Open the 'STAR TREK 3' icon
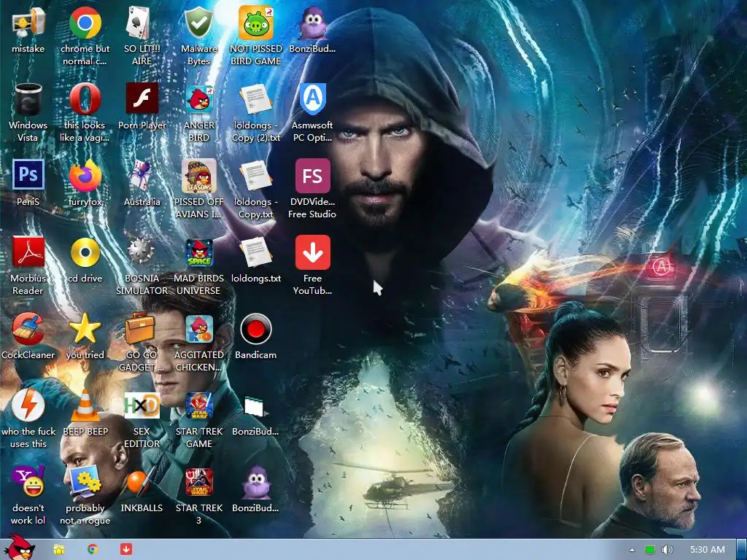This screenshot has height=560, width=747. click(198, 481)
